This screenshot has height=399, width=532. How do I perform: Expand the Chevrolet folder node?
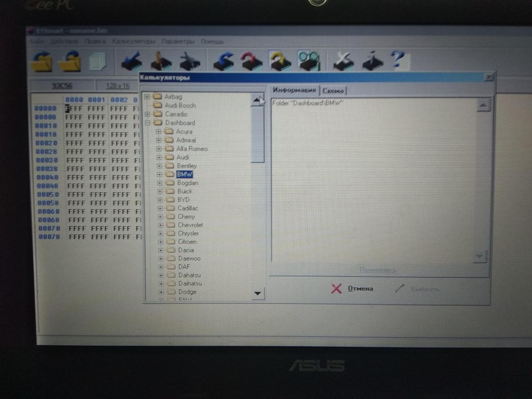(161, 225)
